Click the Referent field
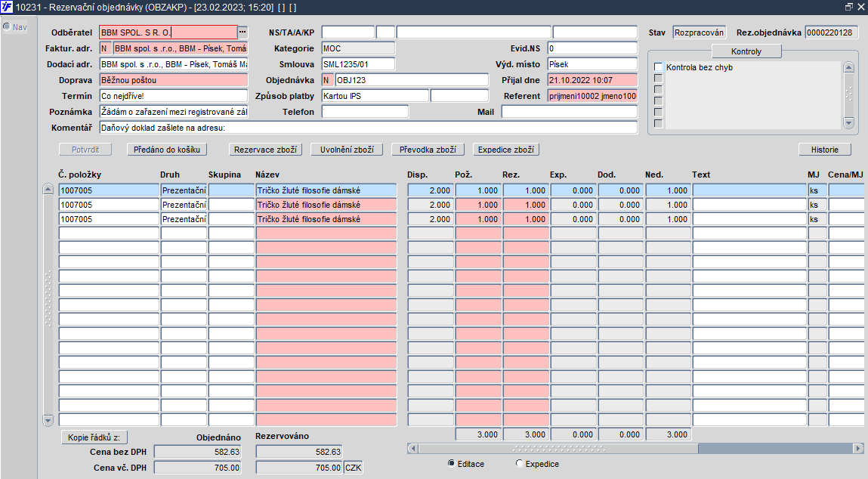Screen dimensions: 868x479 (x=592, y=96)
